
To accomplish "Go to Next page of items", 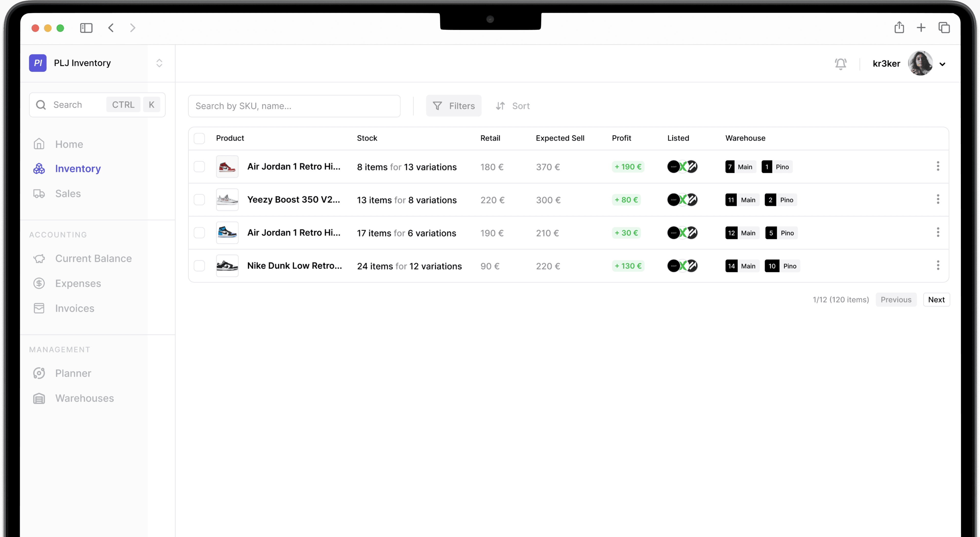I will pos(936,300).
